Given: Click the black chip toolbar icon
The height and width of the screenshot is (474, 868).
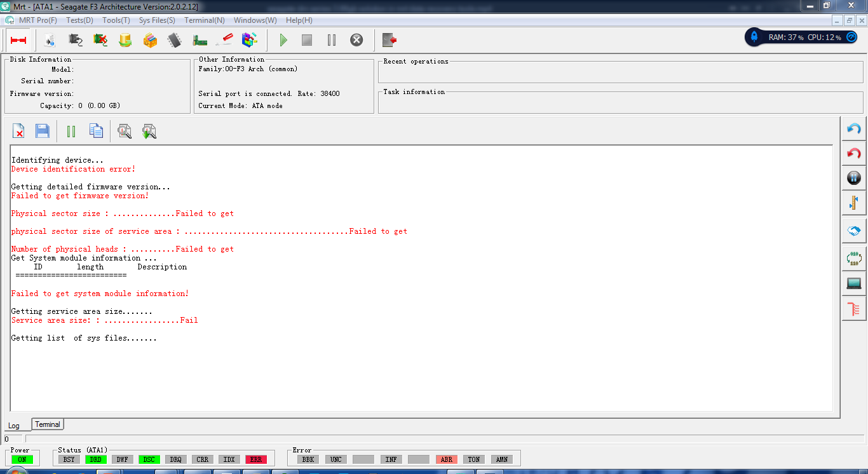Looking at the screenshot, I should pos(175,40).
